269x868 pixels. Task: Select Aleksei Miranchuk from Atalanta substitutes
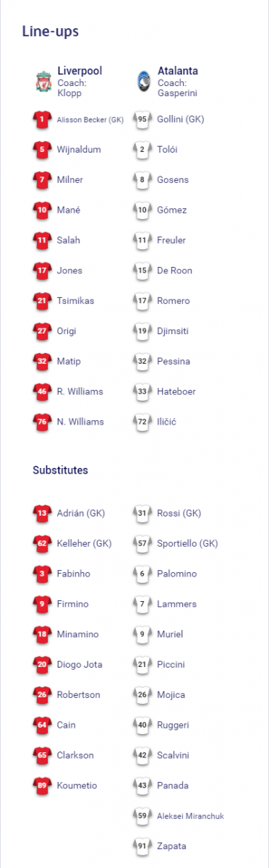pyautogui.click(x=190, y=816)
